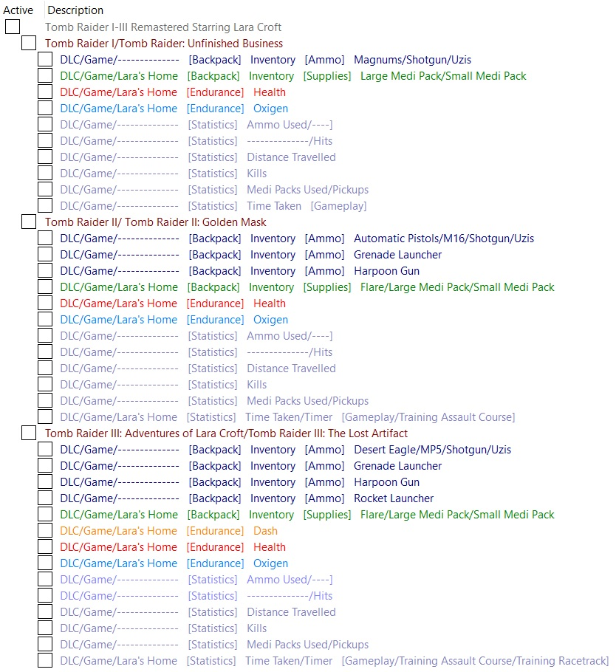Select the Tomb Raider I Health row text

pyautogui.click(x=173, y=92)
